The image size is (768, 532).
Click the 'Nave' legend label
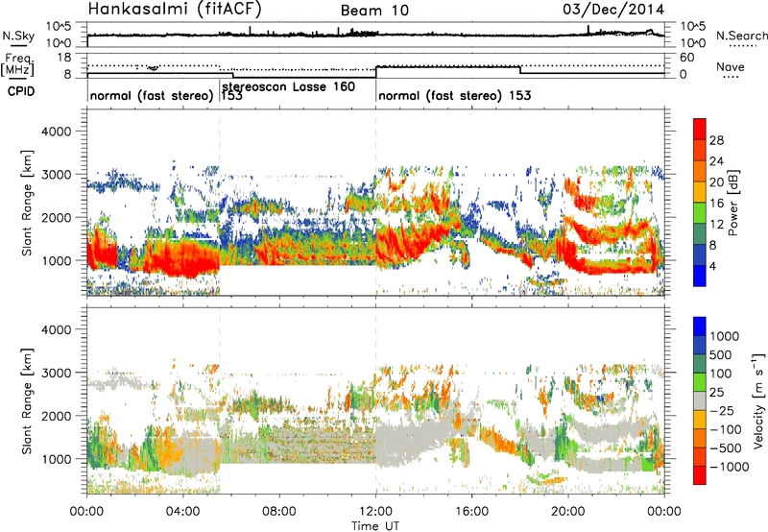(x=730, y=67)
